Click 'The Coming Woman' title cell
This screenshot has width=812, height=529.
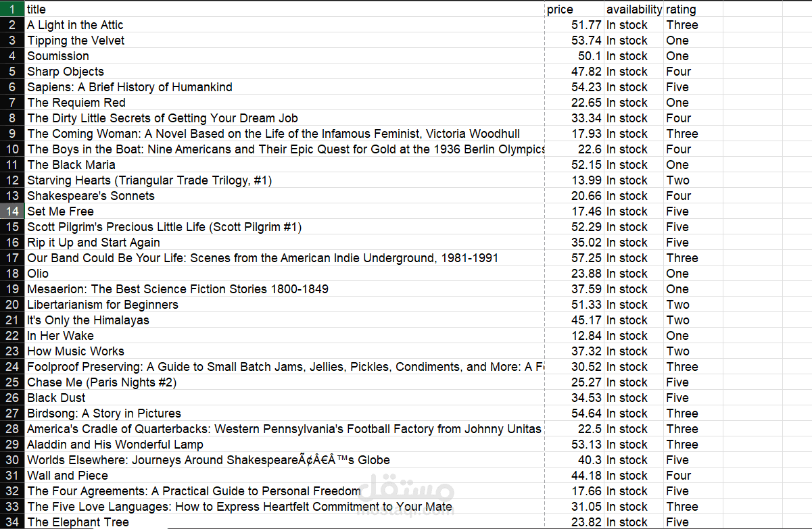tap(285, 134)
